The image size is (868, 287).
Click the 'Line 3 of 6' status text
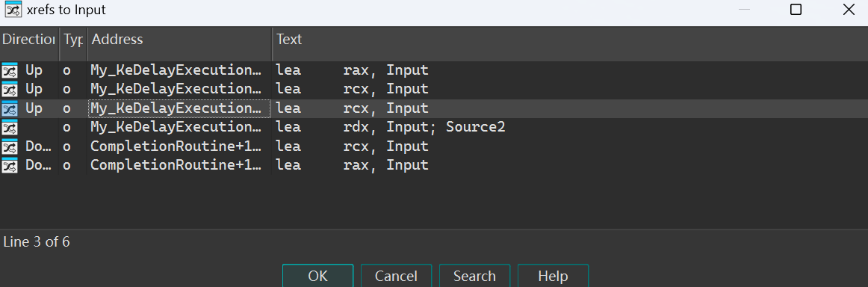37,242
